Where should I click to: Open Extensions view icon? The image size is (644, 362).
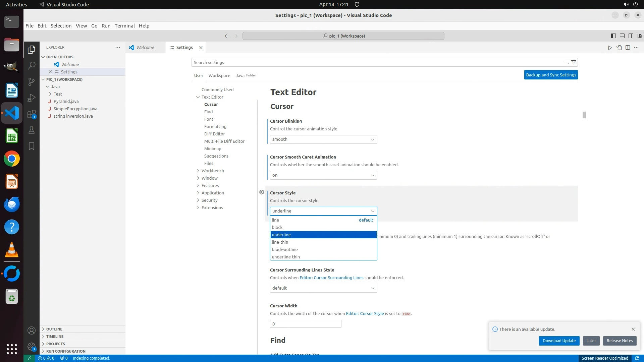(32, 114)
